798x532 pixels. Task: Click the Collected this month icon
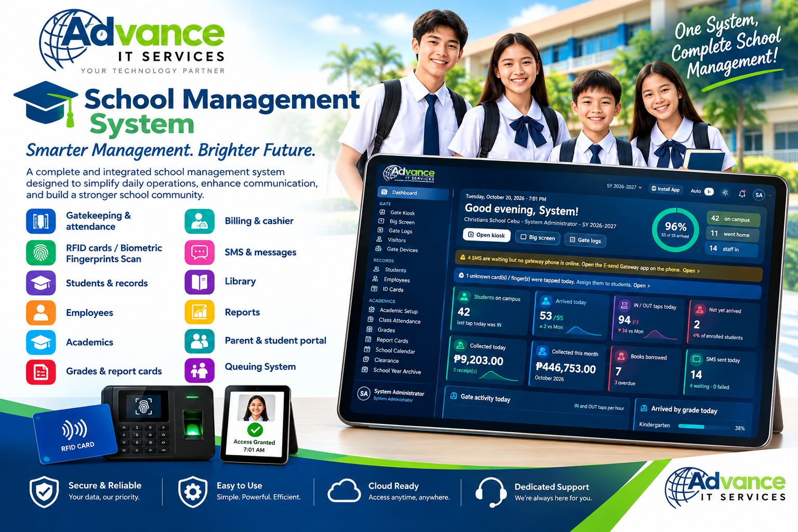542,351
